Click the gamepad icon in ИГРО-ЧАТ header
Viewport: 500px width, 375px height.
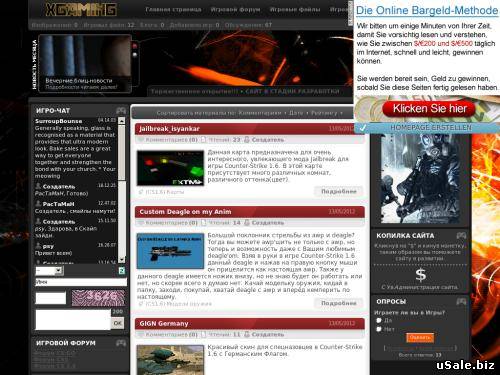(x=121, y=110)
